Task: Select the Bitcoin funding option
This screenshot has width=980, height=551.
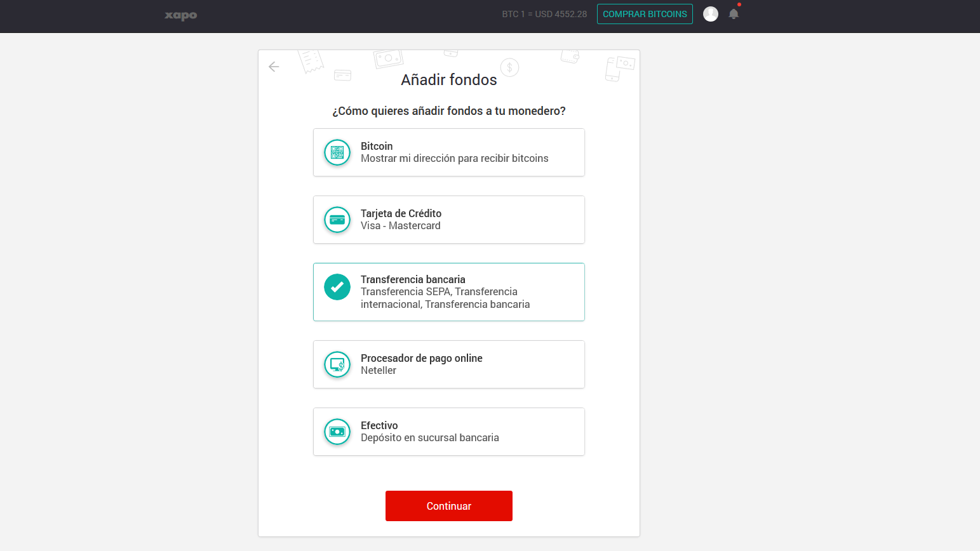Action: click(x=449, y=152)
